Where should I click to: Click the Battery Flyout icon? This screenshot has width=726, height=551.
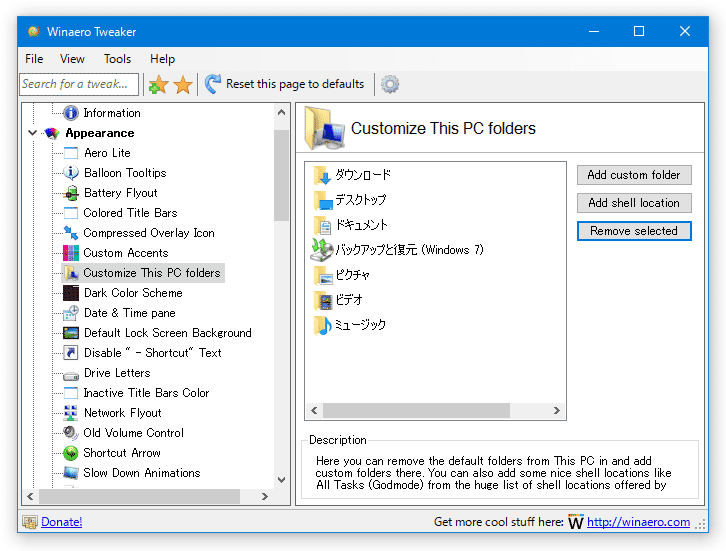point(71,193)
